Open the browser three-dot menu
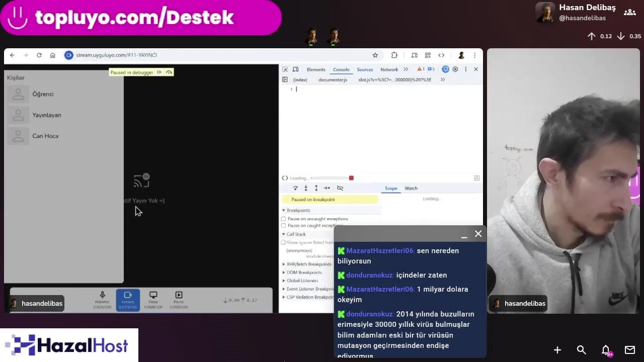 (474, 55)
